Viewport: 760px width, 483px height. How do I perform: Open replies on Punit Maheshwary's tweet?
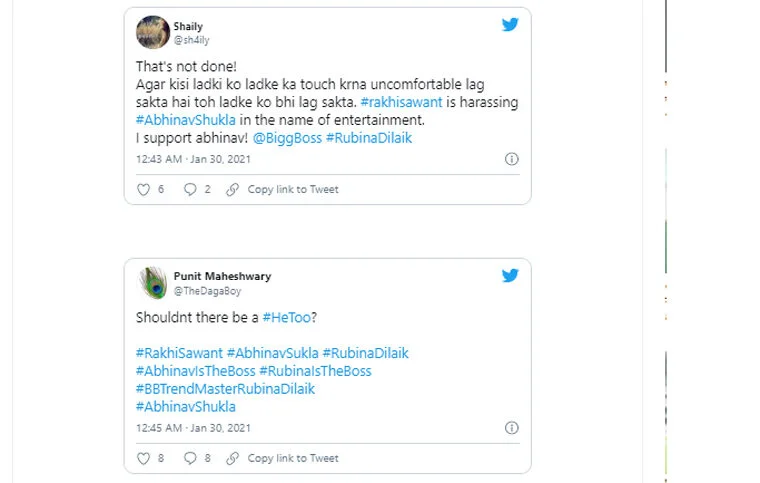click(x=190, y=458)
